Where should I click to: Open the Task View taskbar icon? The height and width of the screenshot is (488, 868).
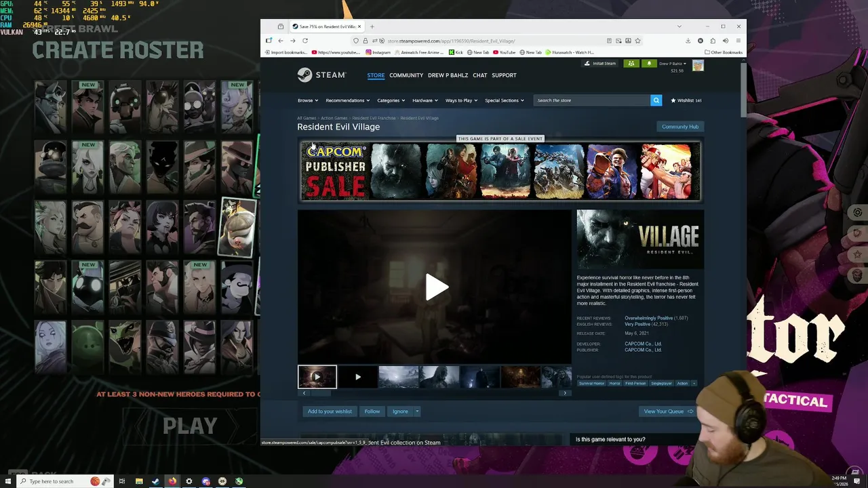[x=122, y=481]
